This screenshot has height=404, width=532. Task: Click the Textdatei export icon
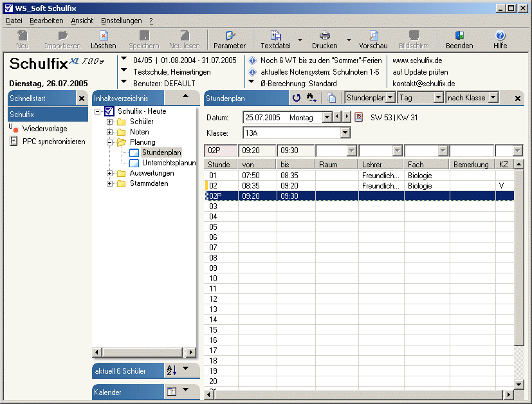tap(275, 35)
